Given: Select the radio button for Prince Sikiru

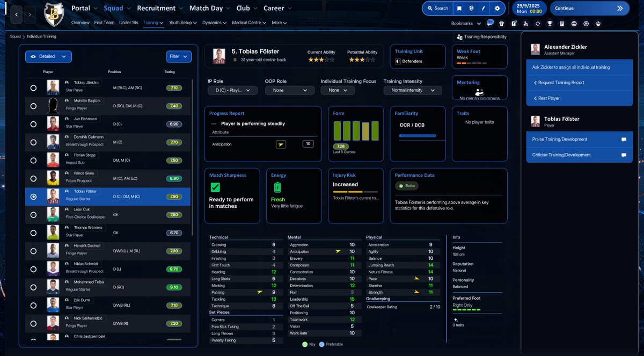Looking at the screenshot, I should 33,179.
